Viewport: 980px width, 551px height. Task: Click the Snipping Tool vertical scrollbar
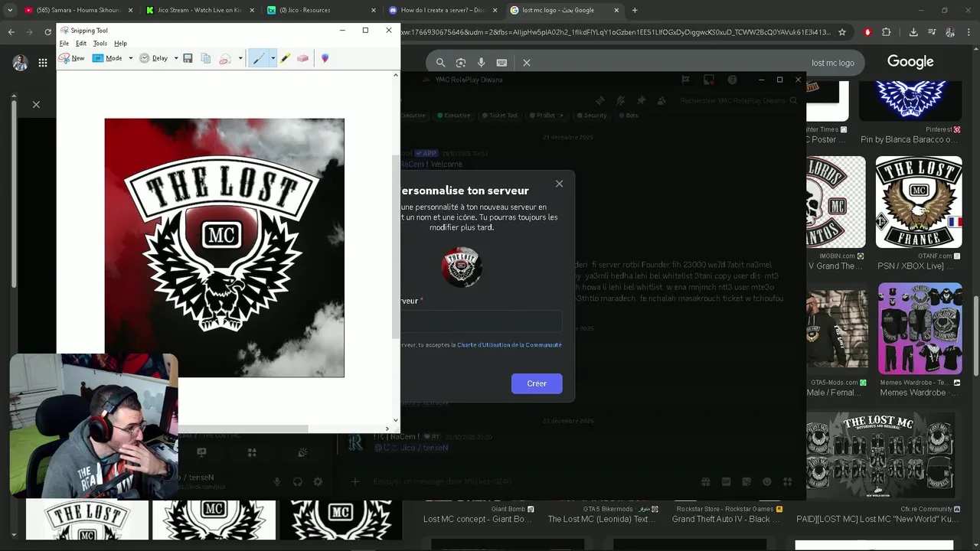pos(396,246)
